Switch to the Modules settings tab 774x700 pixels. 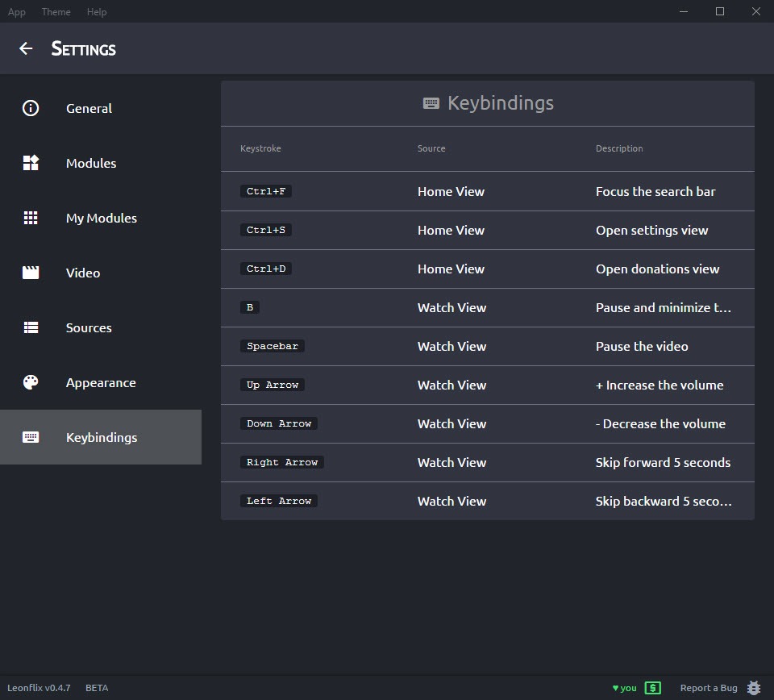(101, 163)
